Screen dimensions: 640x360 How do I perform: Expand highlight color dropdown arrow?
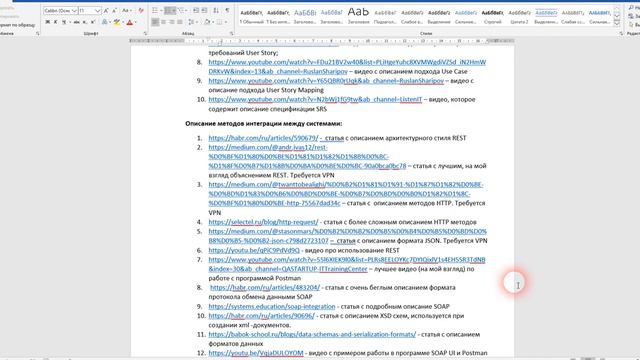pyautogui.click(x=122, y=22)
